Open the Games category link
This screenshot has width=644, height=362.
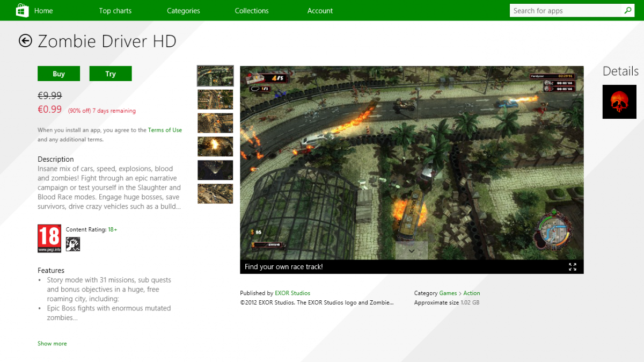pyautogui.click(x=448, y=293)
